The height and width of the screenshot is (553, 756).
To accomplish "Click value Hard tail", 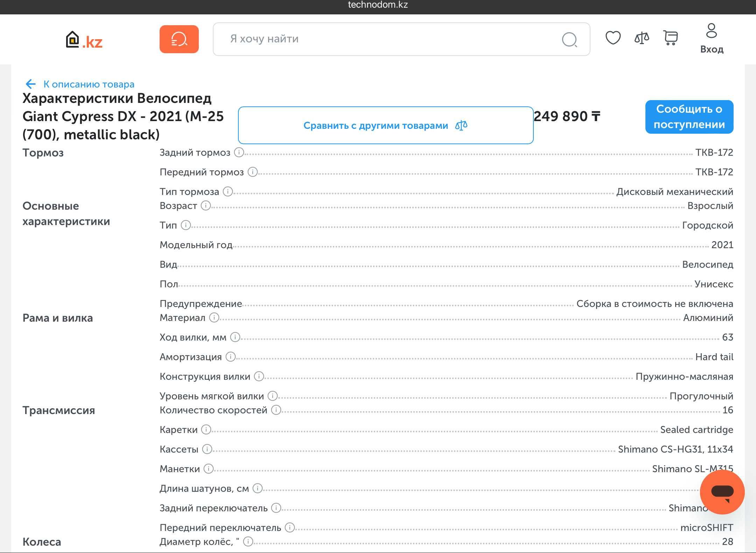I will [x=714, y=357].
